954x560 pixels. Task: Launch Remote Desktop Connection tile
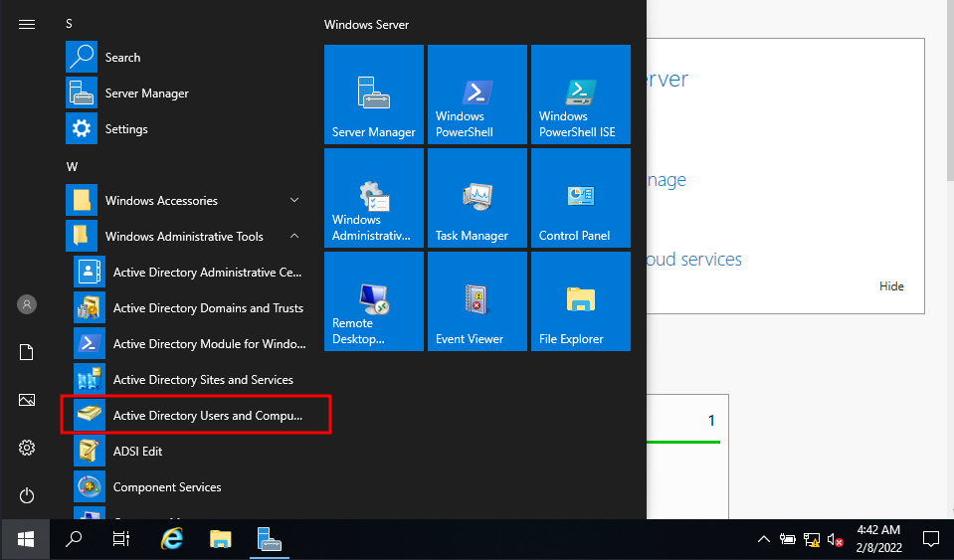click(x=374, y=301)
